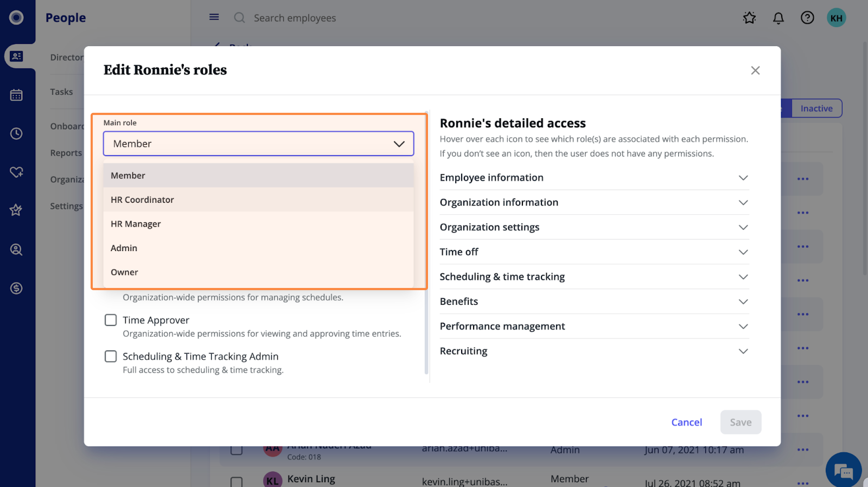Open the dollar payroll sidebar icon
The height and width of the screenshot is (487, 868).
[x=16, y=288]
